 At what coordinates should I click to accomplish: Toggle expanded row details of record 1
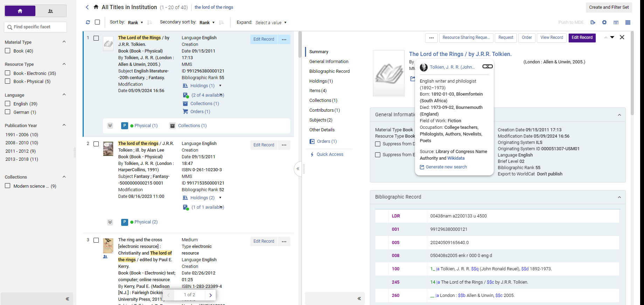(x=110, y=126)
